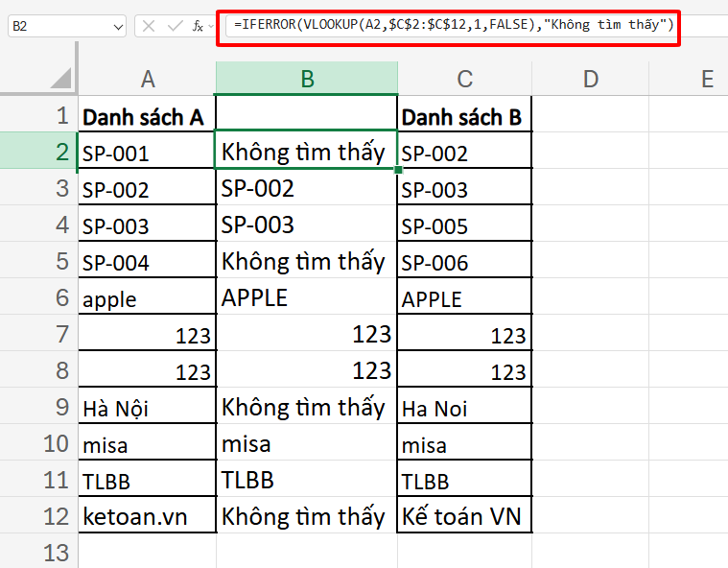Viewport: 728px width, 568px height.
Task: Click cell B9 "Không tìm thấy"
Action: (x=306, y=406)
